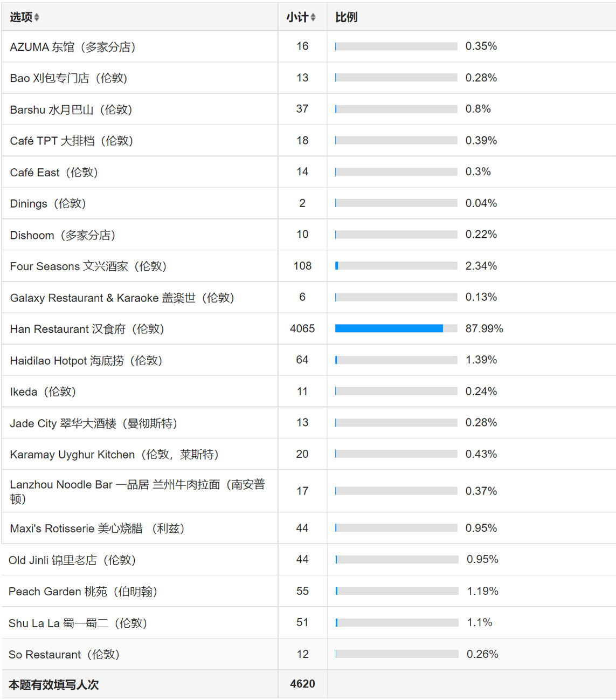Click the Peach Garden 桃苑 option row

309,591
